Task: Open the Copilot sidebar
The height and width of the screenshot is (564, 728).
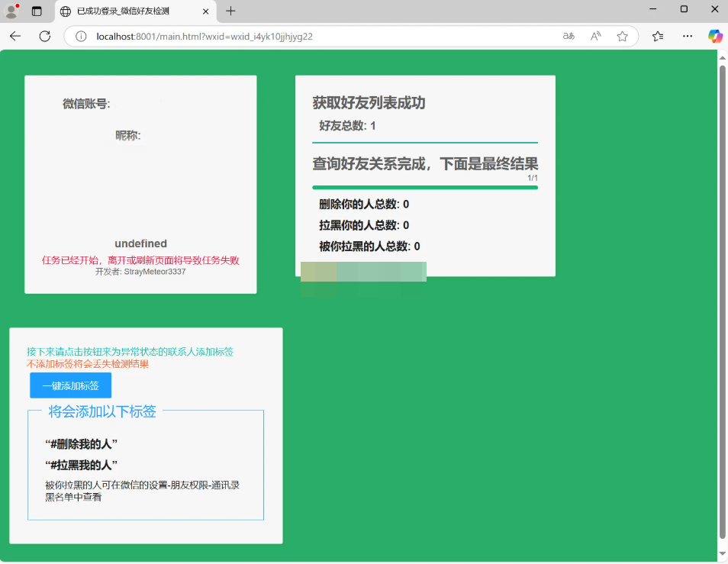Action: click(x=715, y=36)
